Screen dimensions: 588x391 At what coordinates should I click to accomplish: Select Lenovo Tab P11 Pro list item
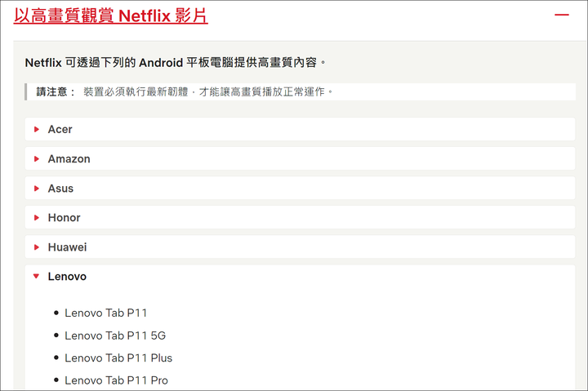point(116,380)
